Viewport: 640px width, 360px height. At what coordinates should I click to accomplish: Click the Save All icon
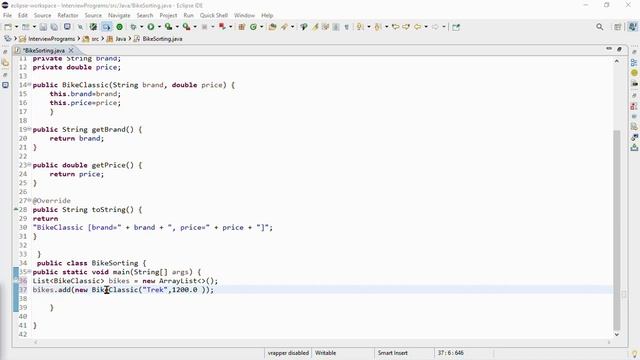(x=53, y=27)
